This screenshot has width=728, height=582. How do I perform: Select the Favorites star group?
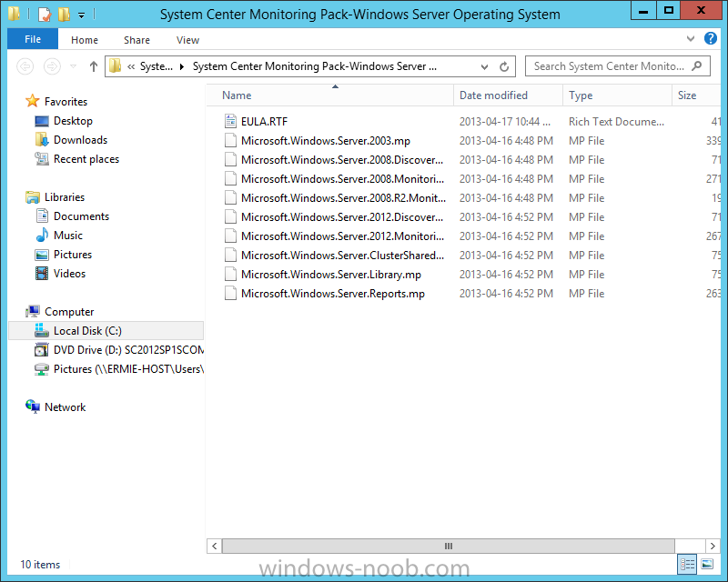tap(56, 101)
